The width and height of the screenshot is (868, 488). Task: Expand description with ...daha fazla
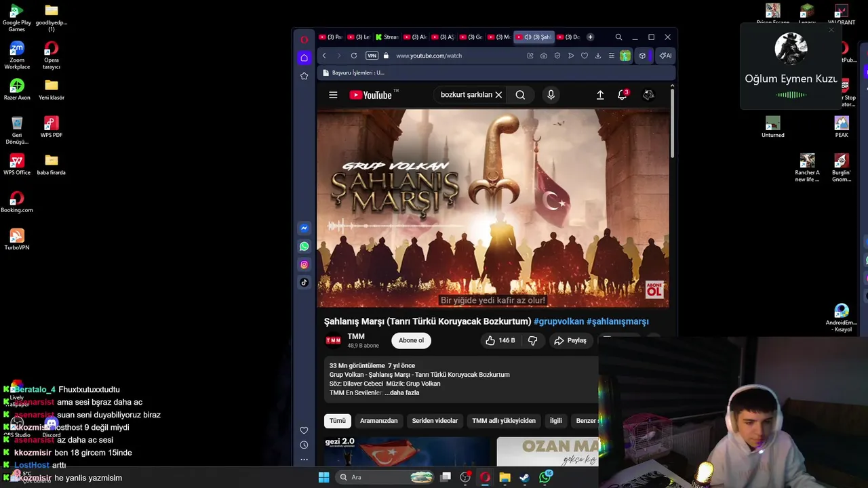point(402,392)
